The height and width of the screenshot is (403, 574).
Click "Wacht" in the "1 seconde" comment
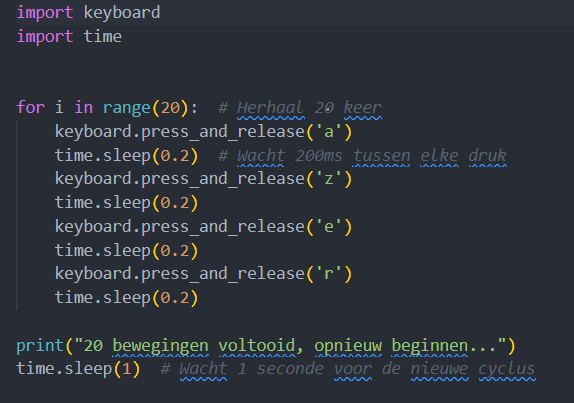pyautogui.click(x=203, y=369)
